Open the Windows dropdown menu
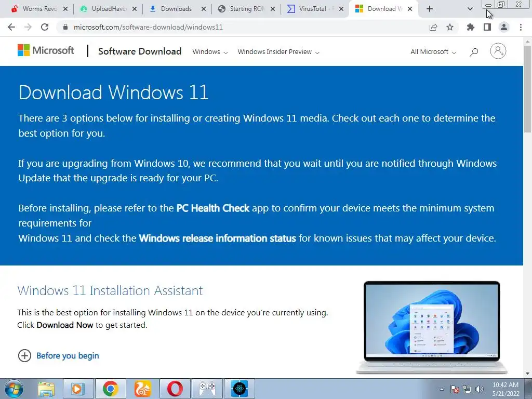 click(210, 52)
